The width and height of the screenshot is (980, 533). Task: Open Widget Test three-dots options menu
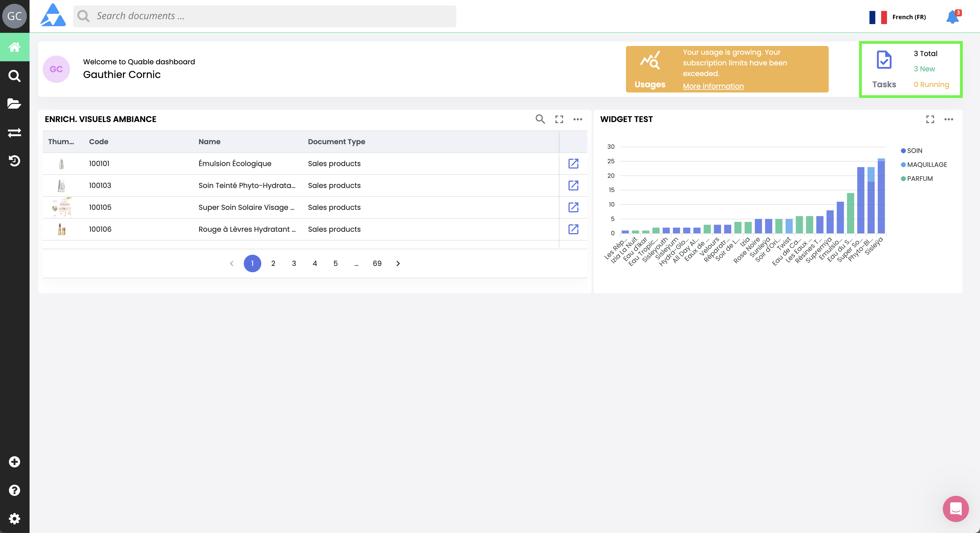[x=949, y=120]
